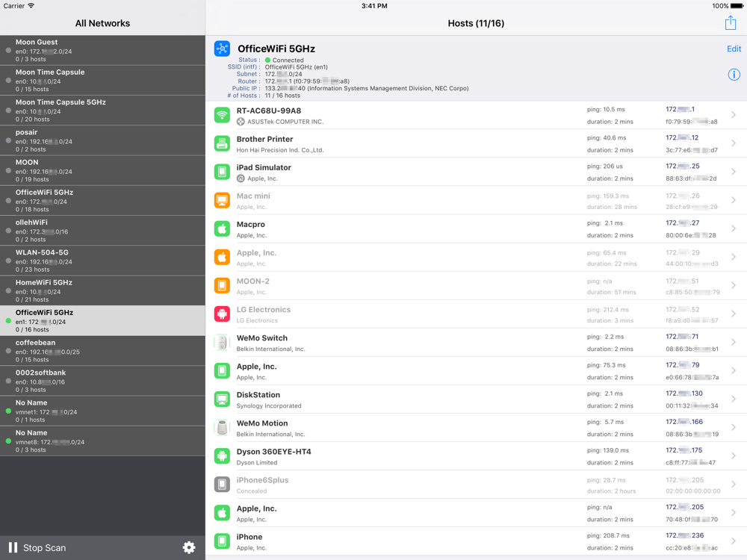Select Moon Guest network

coord(102,50)
